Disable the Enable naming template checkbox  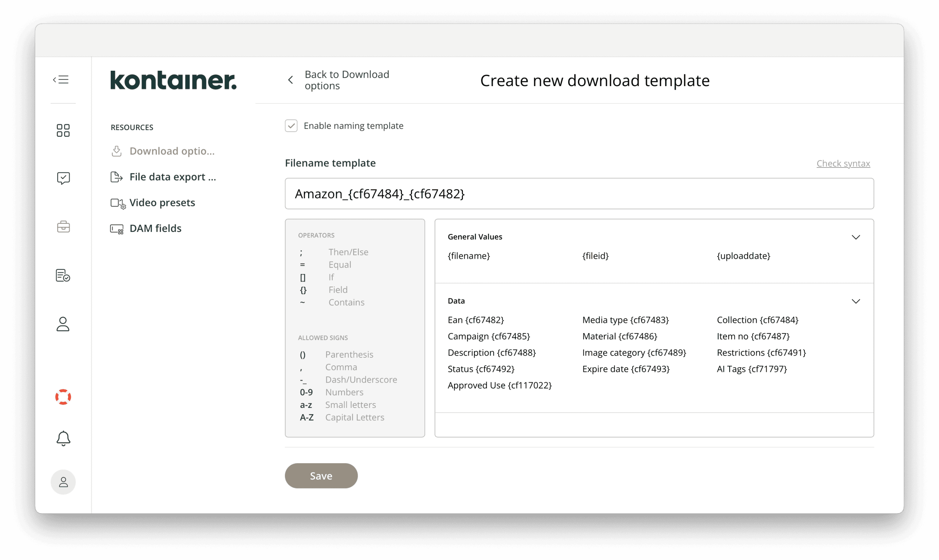click(x=291, y=126)
